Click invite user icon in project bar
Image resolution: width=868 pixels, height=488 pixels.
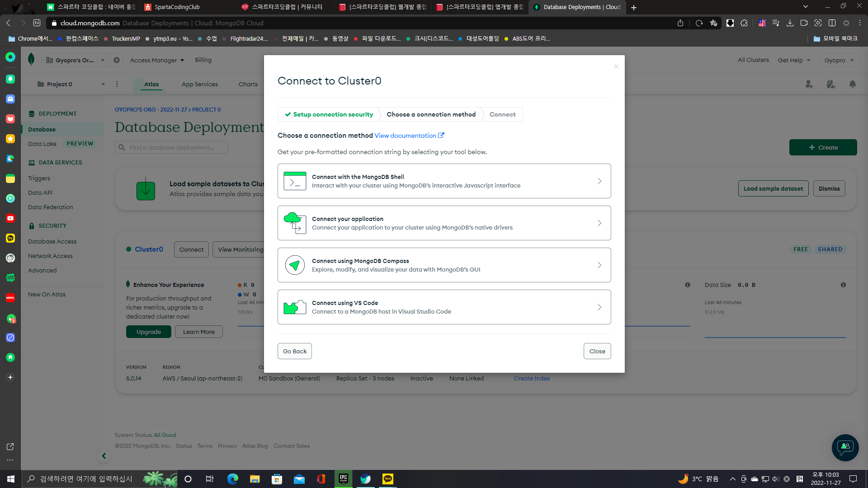click(x=809, y=84)
